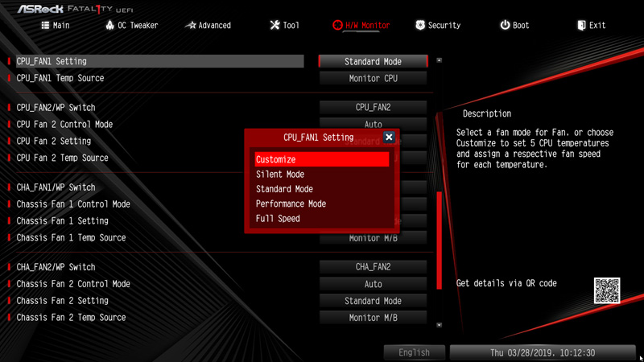Screen dimensions: 644x362
Task: Select Full Speed option
Action: pos(321,218)
